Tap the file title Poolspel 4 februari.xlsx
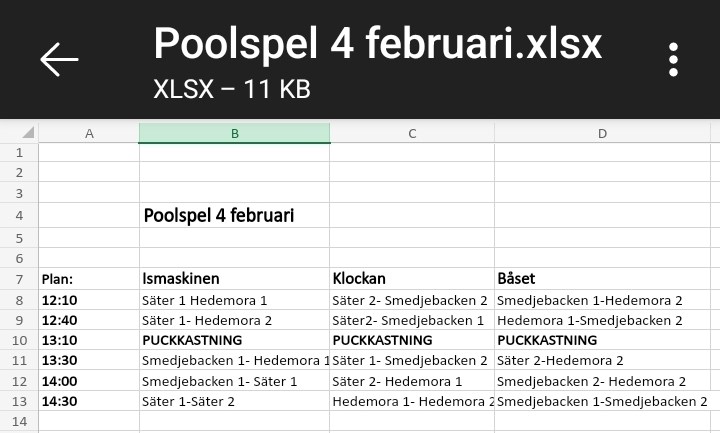 coord(377,44)
